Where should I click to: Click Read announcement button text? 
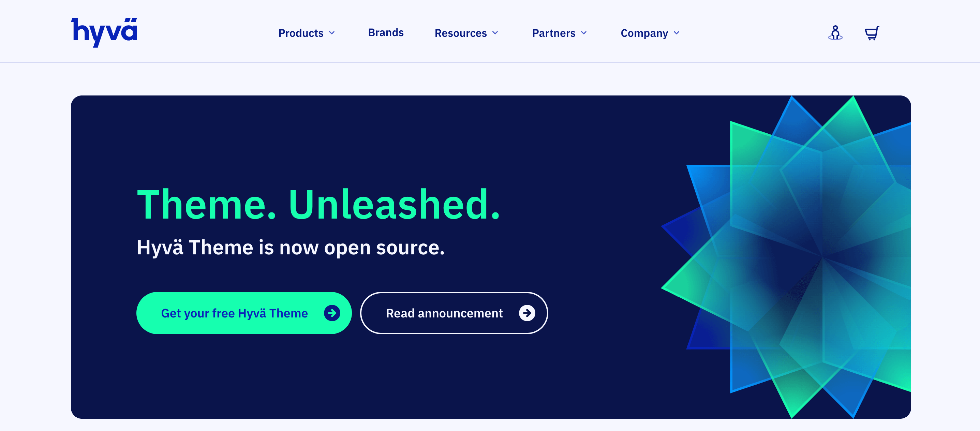coord(444,313)
